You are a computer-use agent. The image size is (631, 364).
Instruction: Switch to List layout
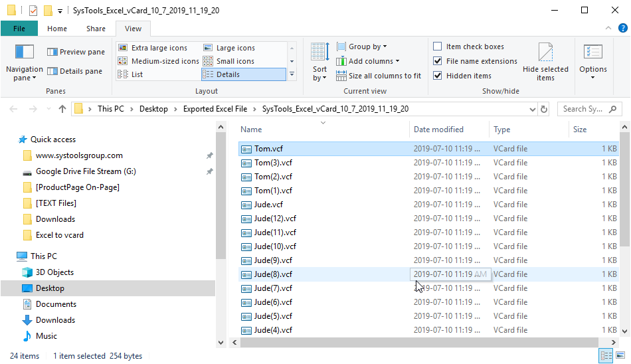(130, 74)
